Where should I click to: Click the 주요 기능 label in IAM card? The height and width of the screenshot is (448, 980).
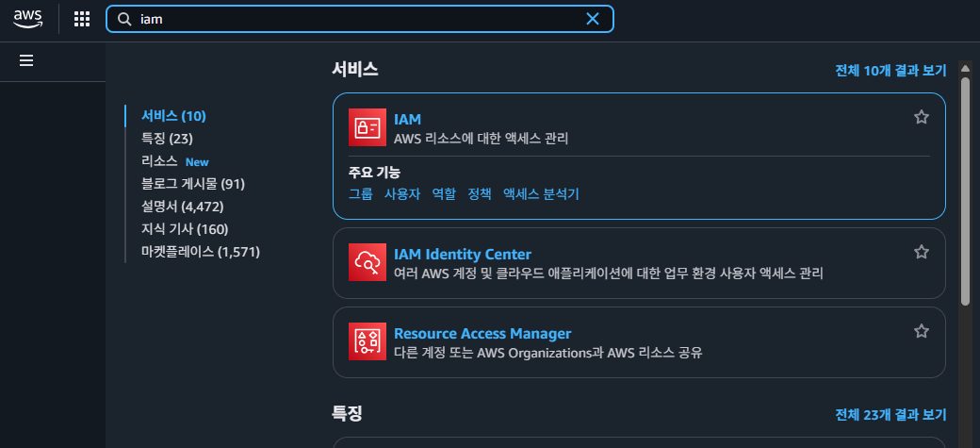click(374, 172)
